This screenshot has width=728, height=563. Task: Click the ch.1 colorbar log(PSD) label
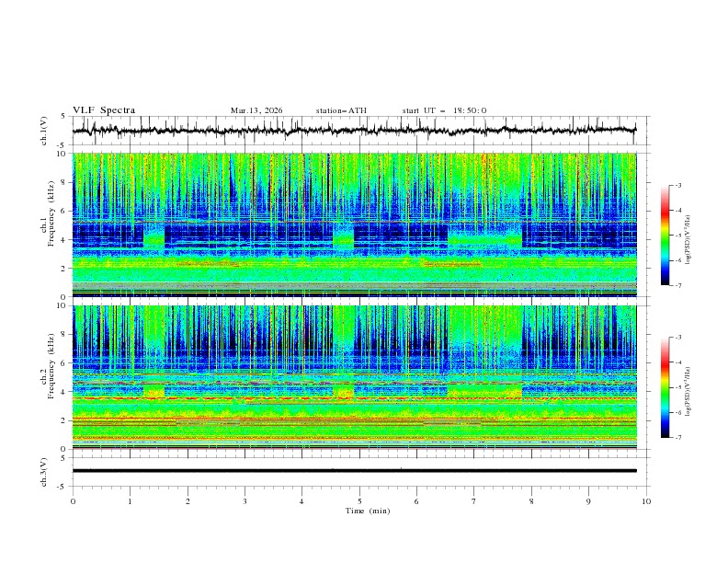coord(688,240)
